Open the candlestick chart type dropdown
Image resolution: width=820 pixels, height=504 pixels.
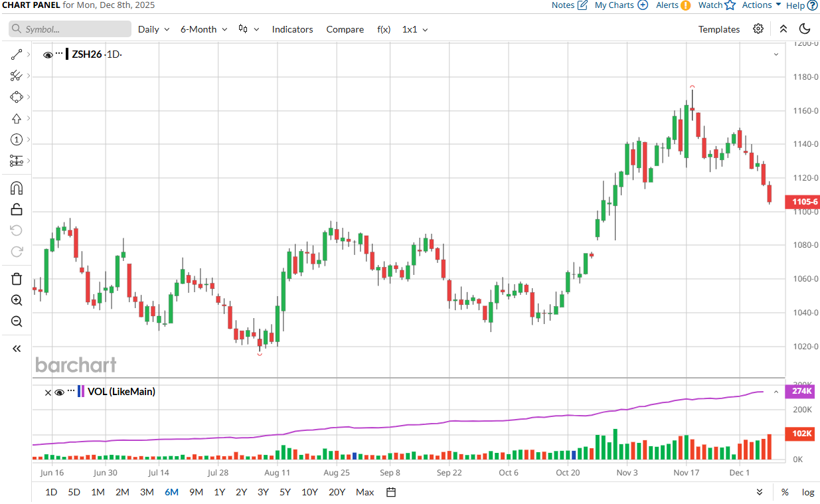(248, 29)
